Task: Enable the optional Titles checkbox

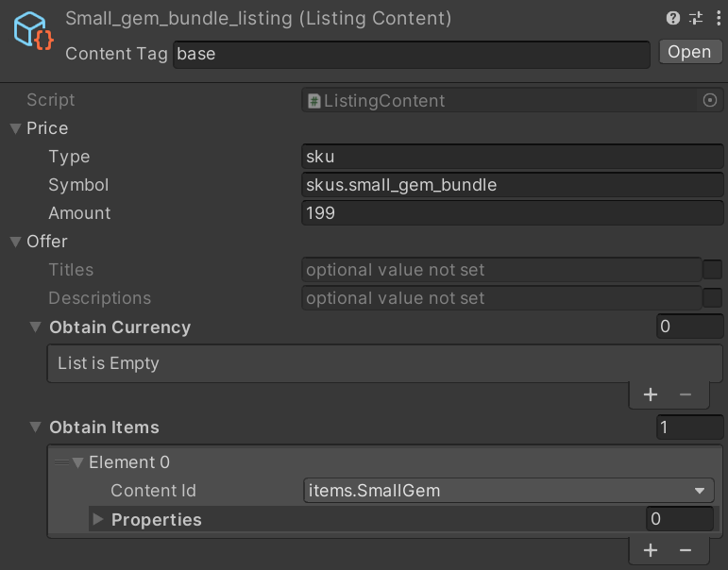Action: [x=713, y=270]
